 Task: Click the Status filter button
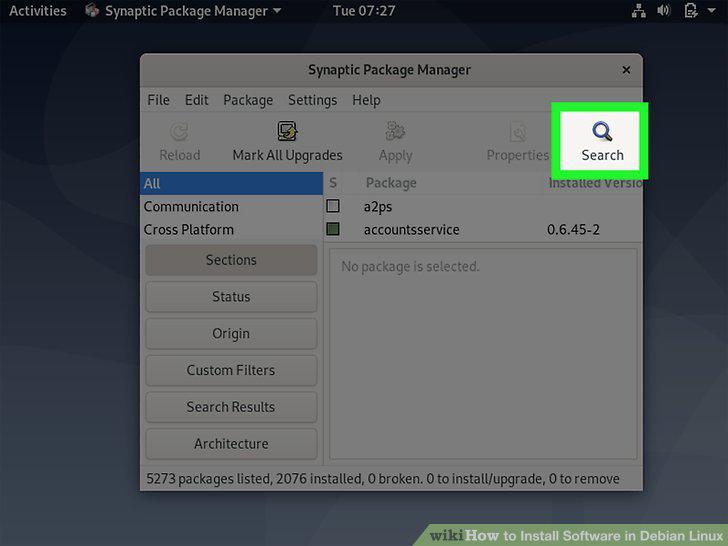(231, 297)
